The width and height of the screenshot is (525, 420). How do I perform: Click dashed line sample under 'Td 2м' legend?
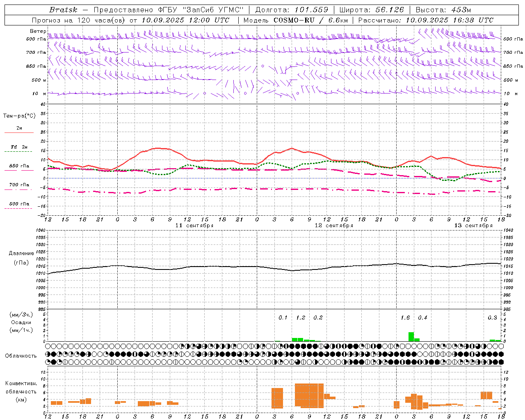click(18, 152)
